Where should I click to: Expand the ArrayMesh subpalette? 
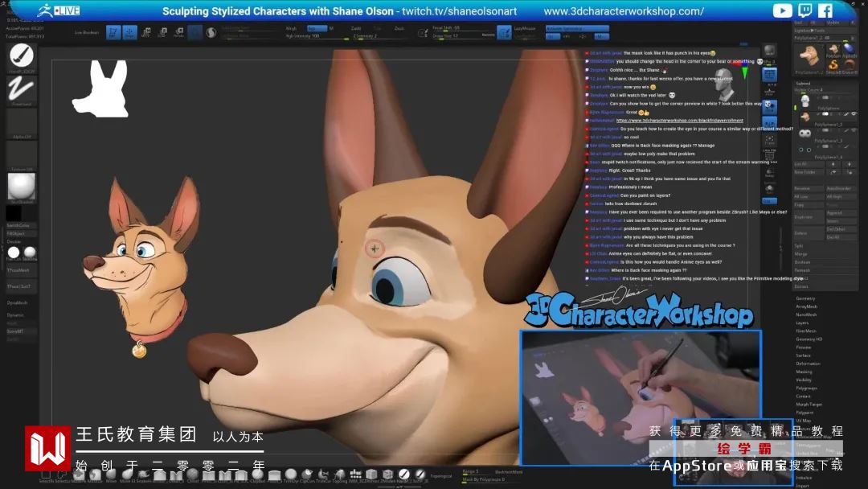click(x=807, y=306)
